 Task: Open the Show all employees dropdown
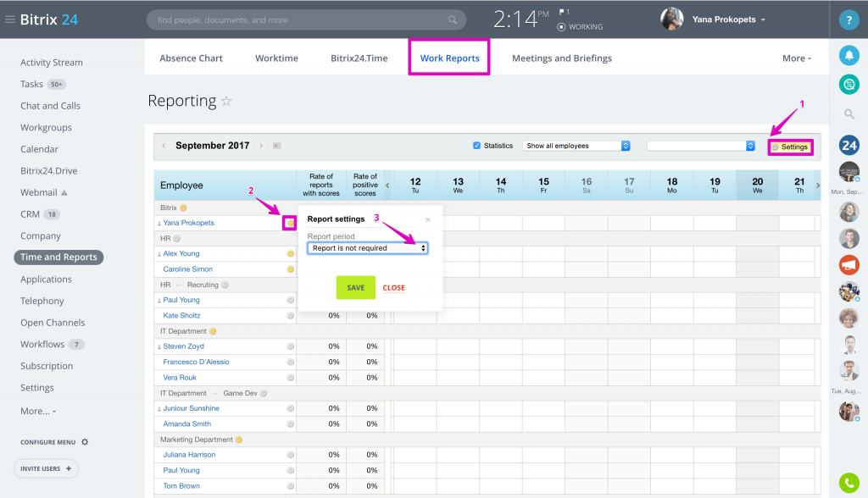click(x=576, y=146)
